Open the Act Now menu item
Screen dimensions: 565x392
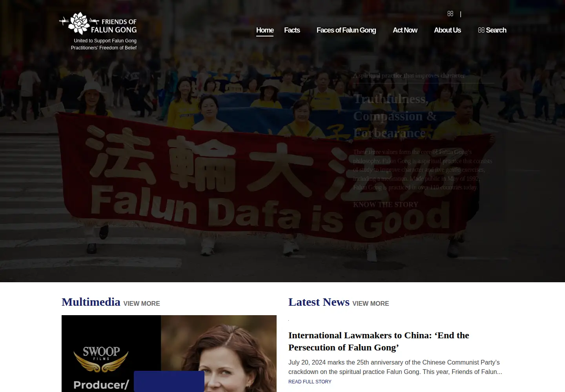(405, 30)
